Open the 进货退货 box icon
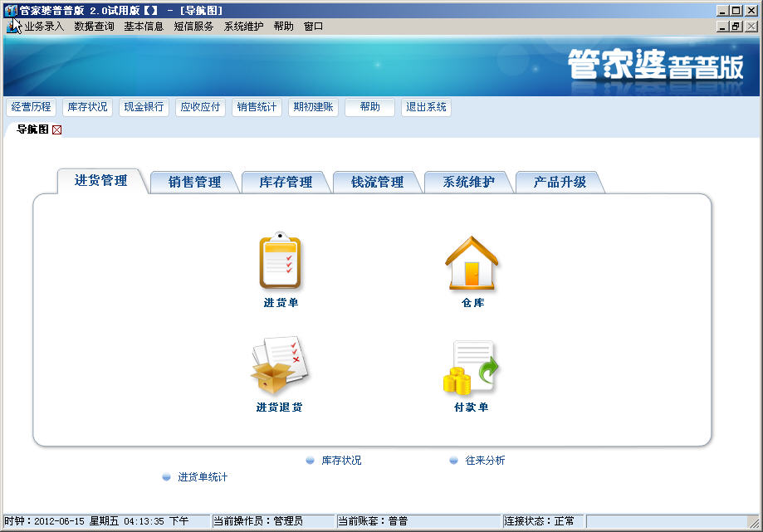Screen dimensions: 763x532 click(x=280, y=365)
